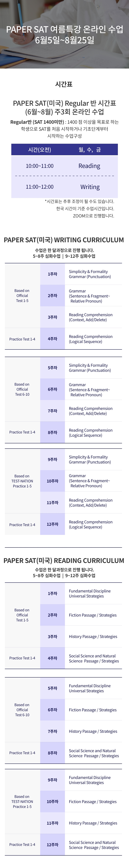129x868 pixels.
Task: Select 5주차 Fundamental Discipline Universal Strategies row
Action: coord(81,688)
